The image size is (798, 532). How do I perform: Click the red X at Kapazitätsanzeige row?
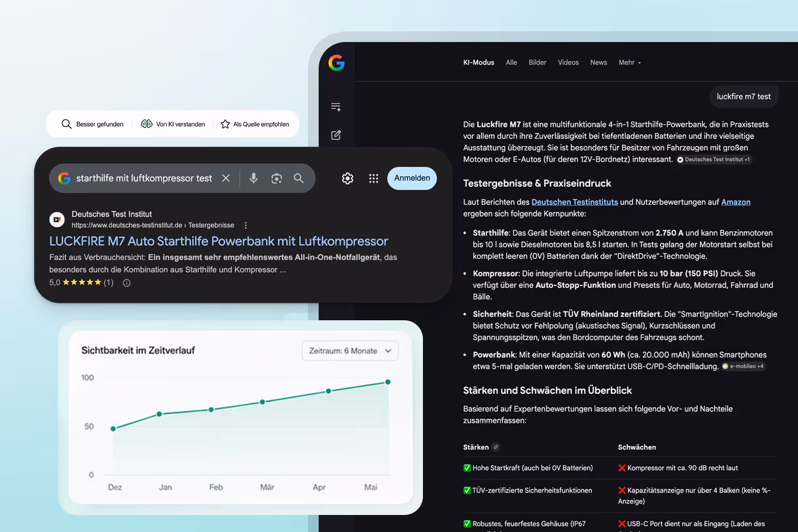coord(622,491)
